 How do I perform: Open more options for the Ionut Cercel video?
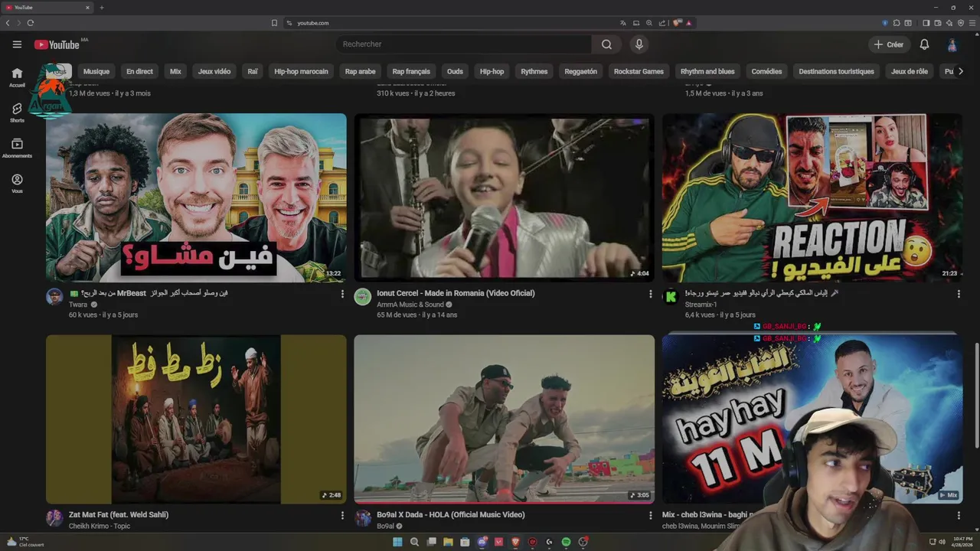coord(651,294)
